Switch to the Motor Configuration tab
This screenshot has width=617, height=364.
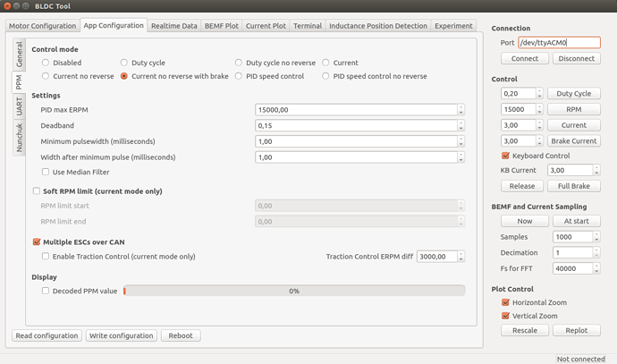pyautogui.click(x=42, y=26)
